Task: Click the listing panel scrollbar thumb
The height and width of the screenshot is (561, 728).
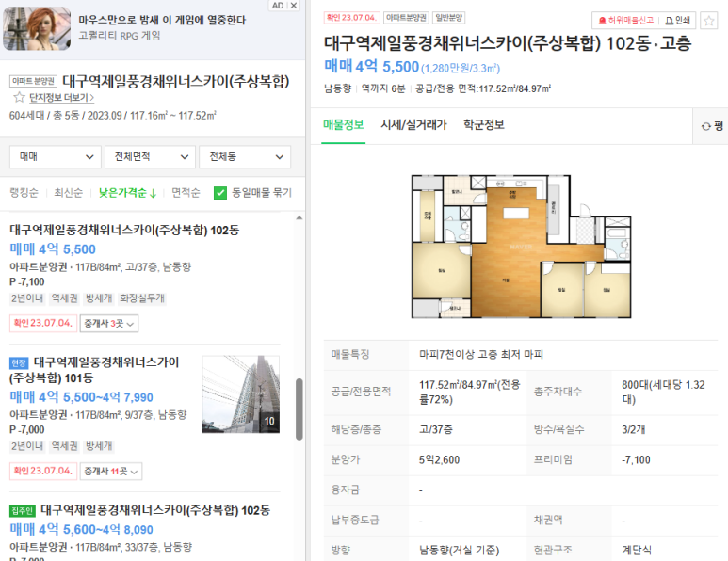Action: pos(299,409)
